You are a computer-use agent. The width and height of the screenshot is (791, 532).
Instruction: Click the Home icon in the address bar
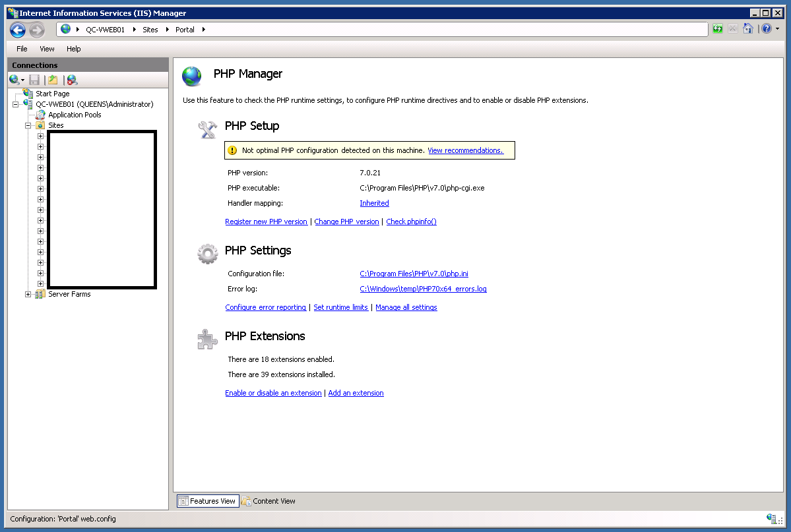[747, 29]
